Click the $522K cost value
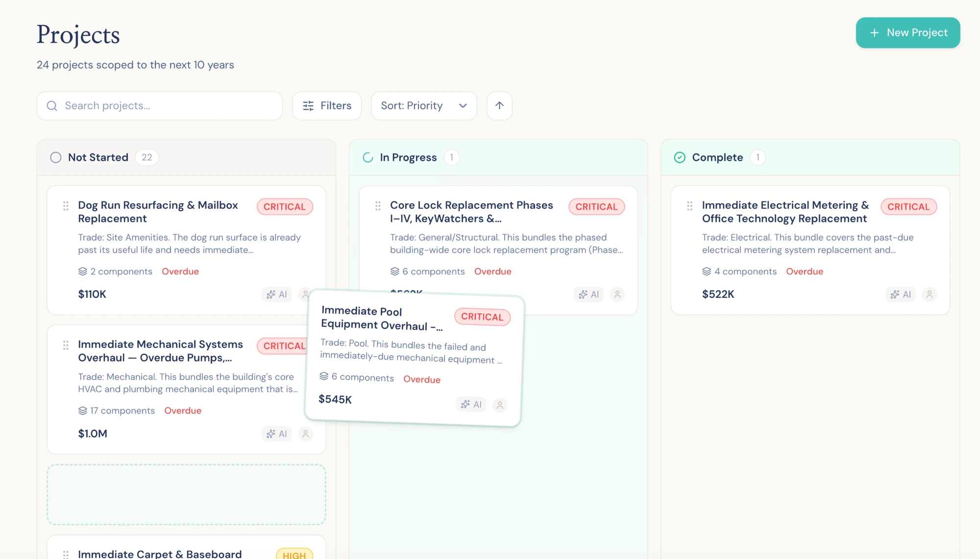The image size is (980, 559). click(x=718, y=294)
